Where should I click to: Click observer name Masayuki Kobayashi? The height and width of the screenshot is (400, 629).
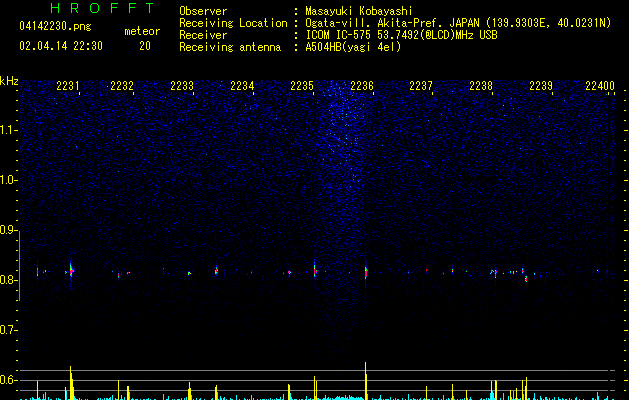[x=359, y=11]
